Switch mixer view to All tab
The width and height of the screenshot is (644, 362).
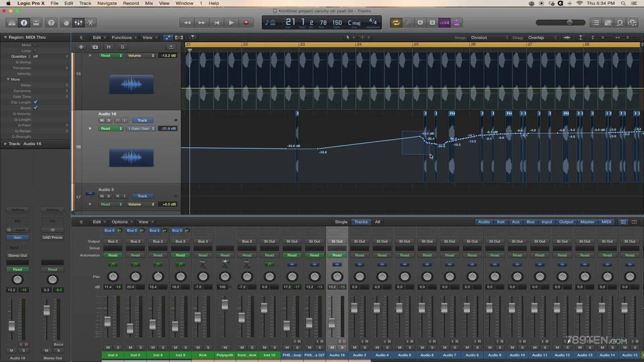tap(377, 222)
